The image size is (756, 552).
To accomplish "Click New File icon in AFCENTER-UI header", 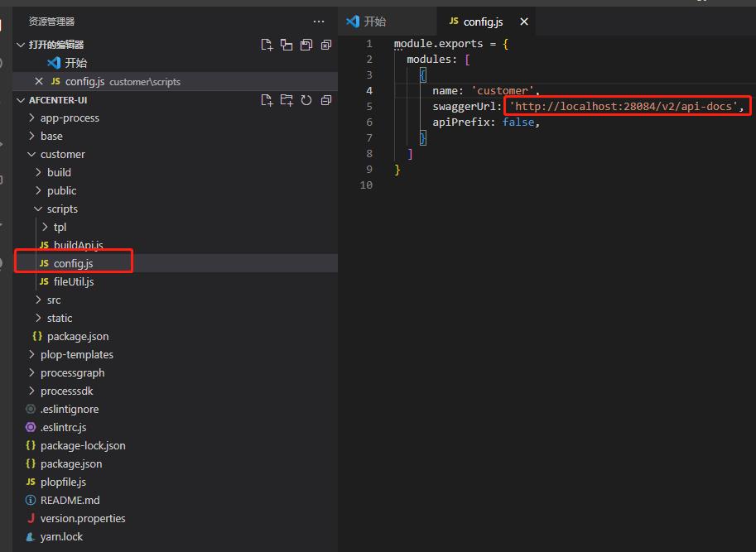I will (x=267, y=100).
